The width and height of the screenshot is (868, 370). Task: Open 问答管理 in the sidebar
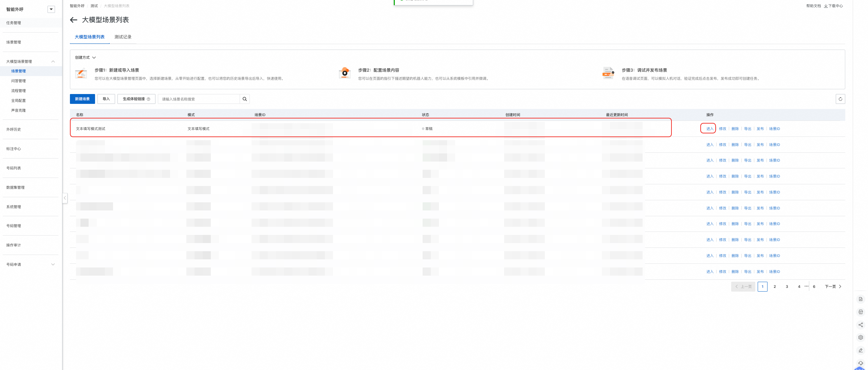tap(18, 81)
